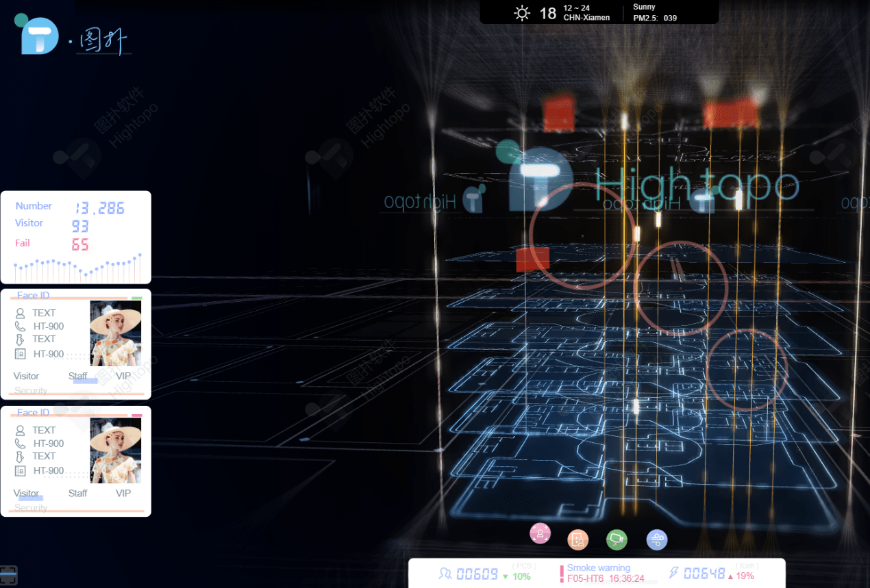Open the orange elevator access icon
Screen dimensions: 870x588
pos(578,539)
